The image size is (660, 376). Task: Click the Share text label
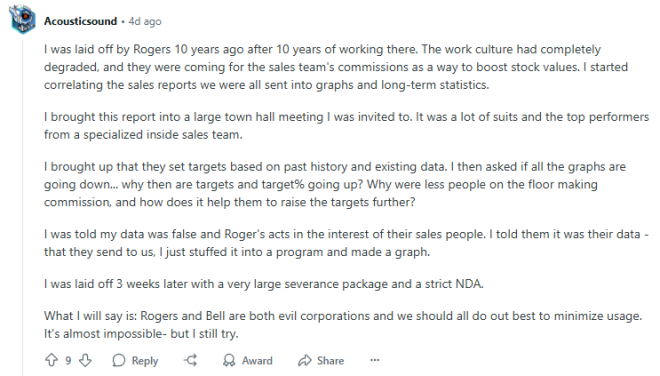coord(330,361)
